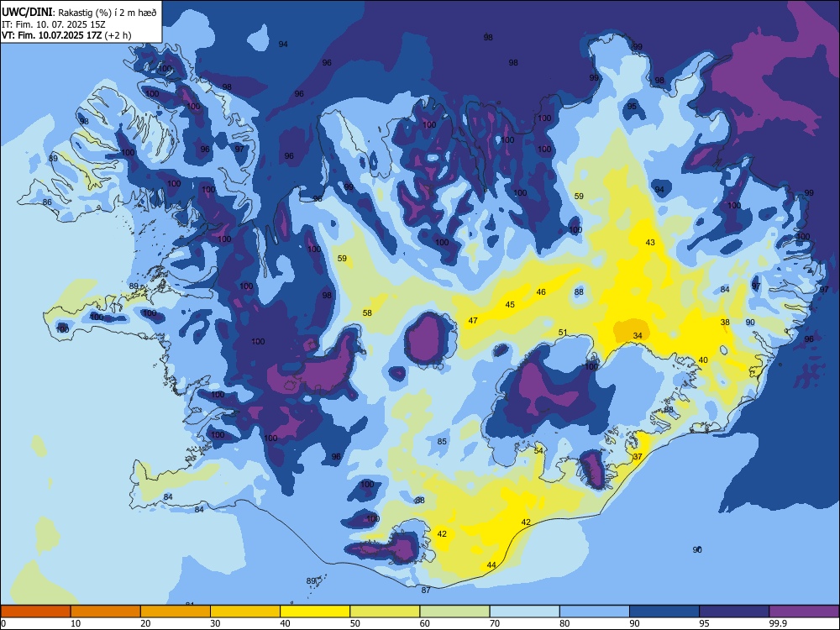Click the 86 value on the western peninsula
The image size is (840, 630).
[47, 202]
